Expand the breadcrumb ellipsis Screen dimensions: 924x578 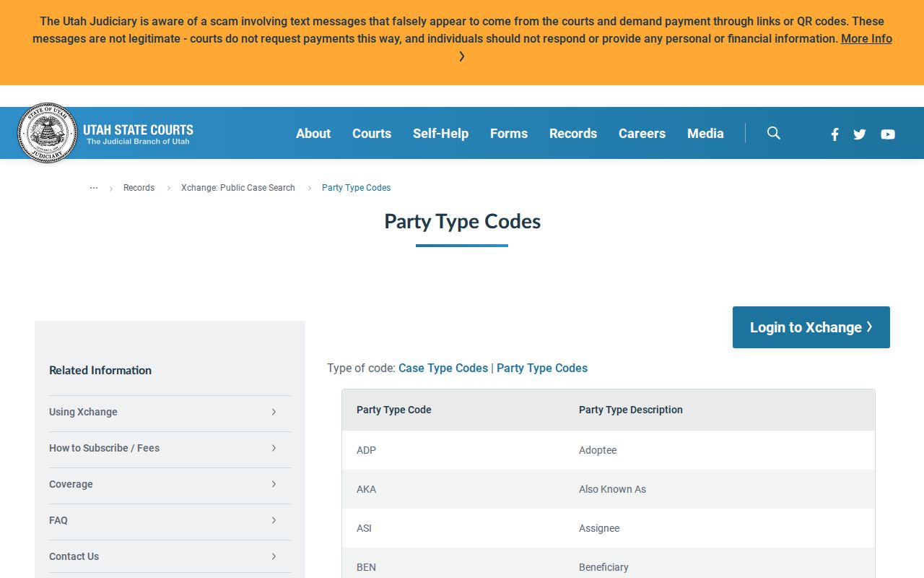click(x=94, y=188)
